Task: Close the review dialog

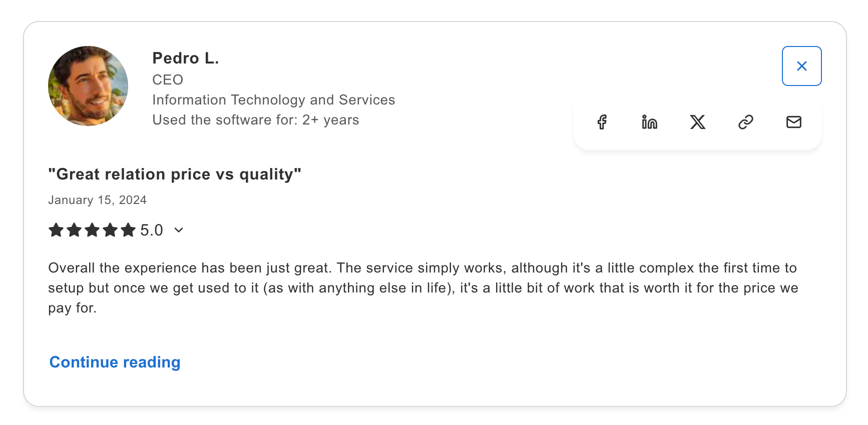Action: coord(801,65)
